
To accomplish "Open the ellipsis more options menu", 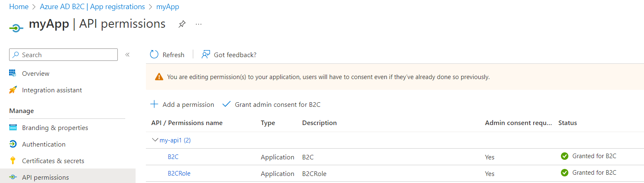I will click(199, 24).
